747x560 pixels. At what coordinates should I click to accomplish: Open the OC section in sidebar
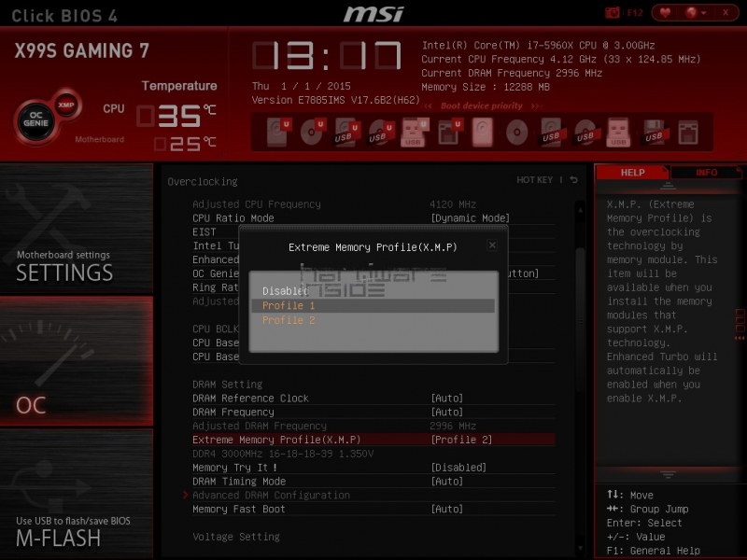[x=77, y=360]
